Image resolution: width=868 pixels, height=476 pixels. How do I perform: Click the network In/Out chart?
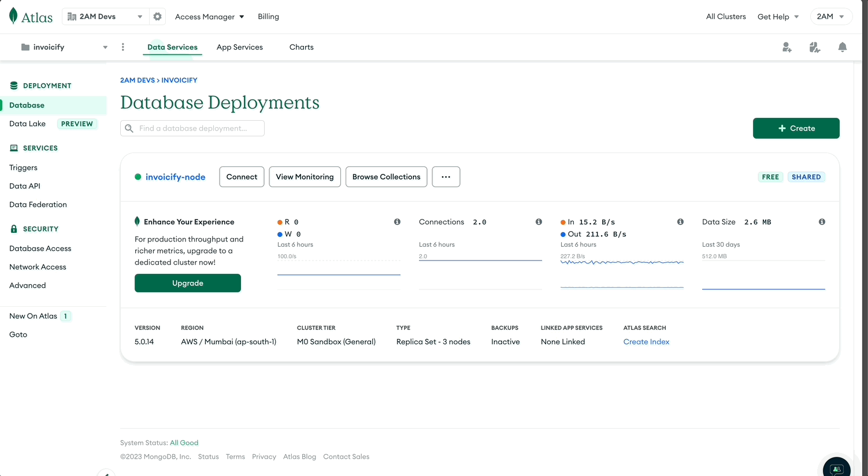point(622,274)
